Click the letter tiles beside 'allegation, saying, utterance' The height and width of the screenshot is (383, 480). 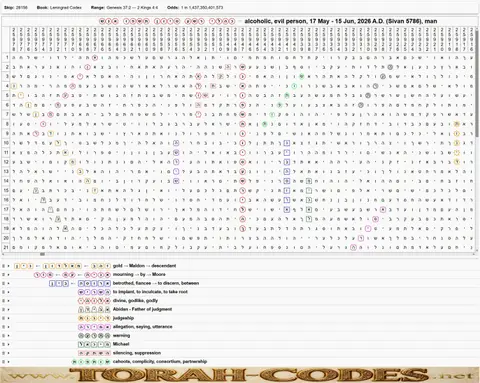[x=94, y=327]
